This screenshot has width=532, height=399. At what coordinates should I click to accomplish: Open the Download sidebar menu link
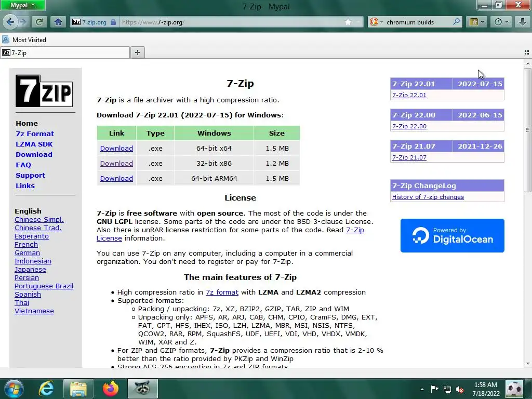[34, 154]
